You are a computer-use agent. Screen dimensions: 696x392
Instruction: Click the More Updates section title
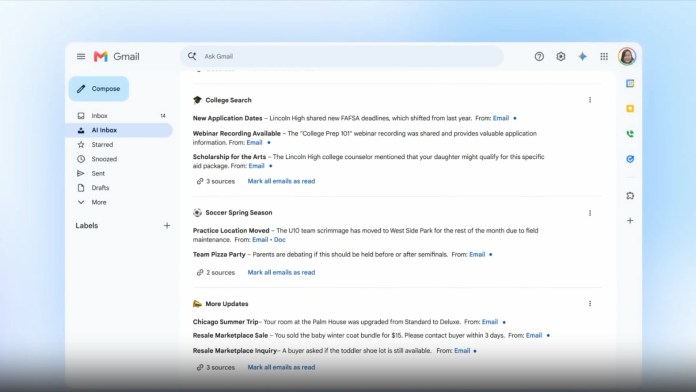227,304
